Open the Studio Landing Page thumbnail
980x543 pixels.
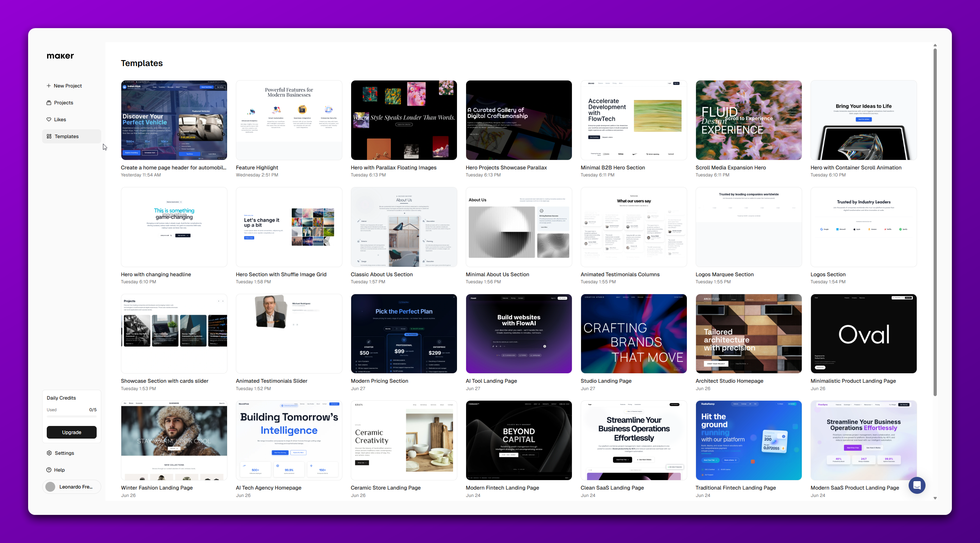tap(633, 334)
